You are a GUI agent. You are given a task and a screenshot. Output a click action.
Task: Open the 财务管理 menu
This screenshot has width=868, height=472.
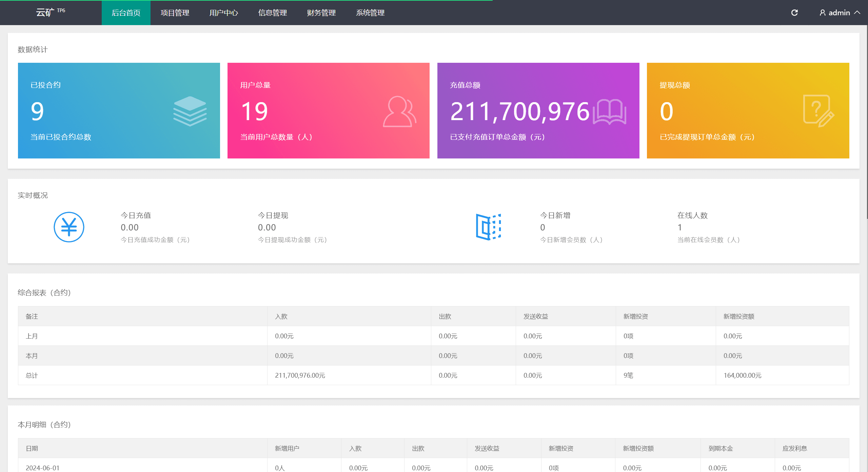click(x=321, y=13)
